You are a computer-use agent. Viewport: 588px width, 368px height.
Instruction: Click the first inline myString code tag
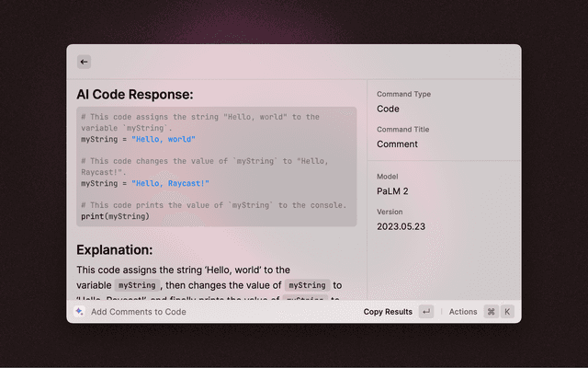pyautogui.click(x=140, y=286)
